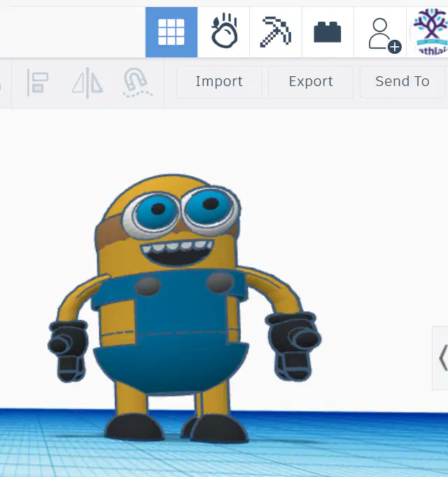The image size is (448, 477).
Task: Open the Bricks mode brick icon
Action: pyautogui.click(x=328, y=32)
